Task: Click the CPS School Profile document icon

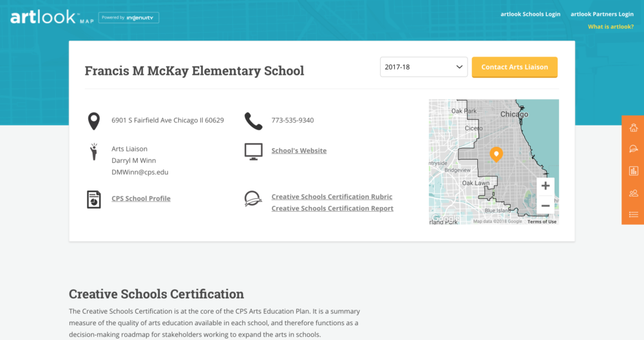Action: (94, 200)
